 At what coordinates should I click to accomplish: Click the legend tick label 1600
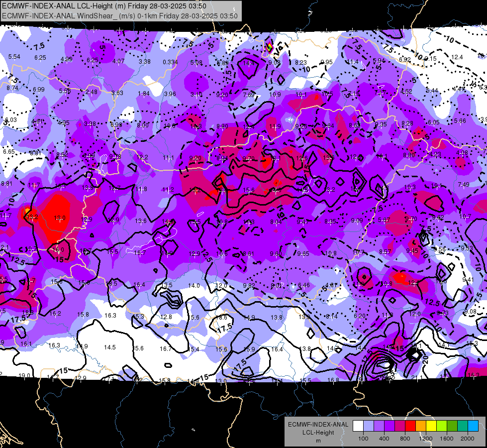click(x=447, y=439)
